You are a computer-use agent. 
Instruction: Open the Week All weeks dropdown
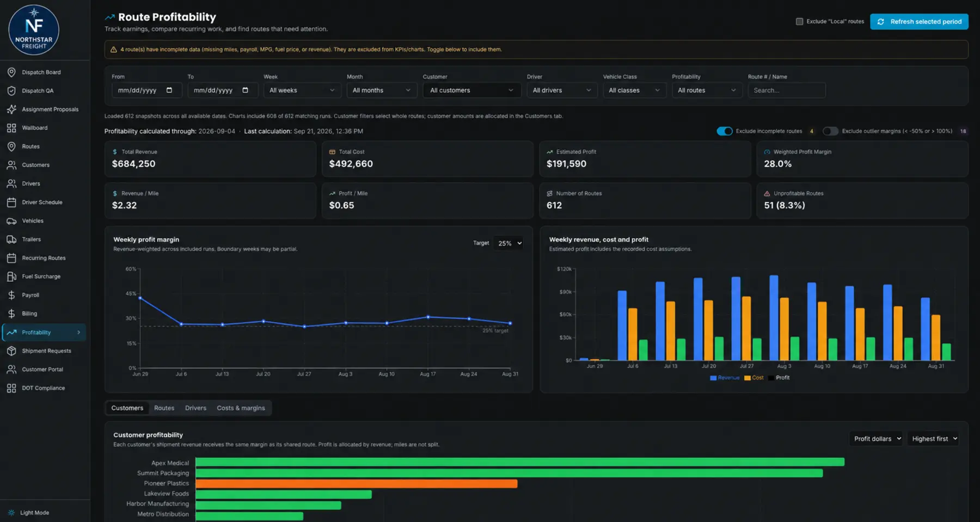click(x=302, y=90)
